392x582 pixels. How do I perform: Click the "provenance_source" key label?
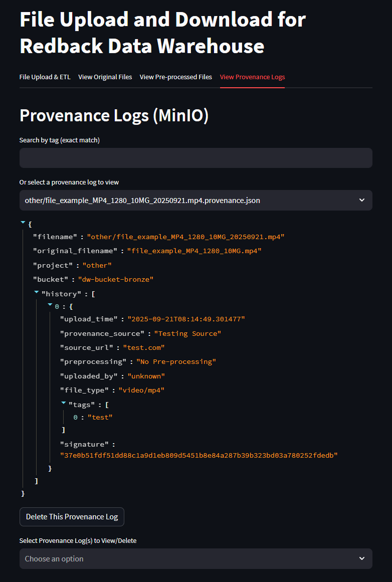click(x=102, y=333)
